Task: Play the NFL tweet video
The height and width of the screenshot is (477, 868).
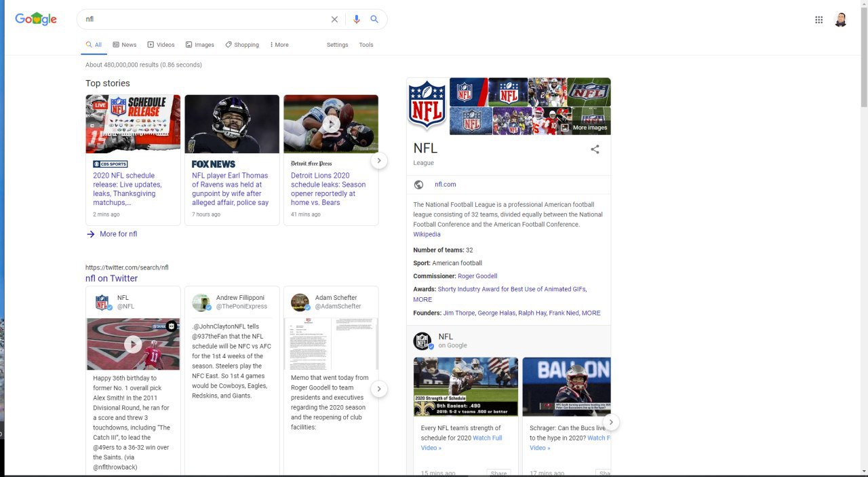Action: tap(133, 344)
